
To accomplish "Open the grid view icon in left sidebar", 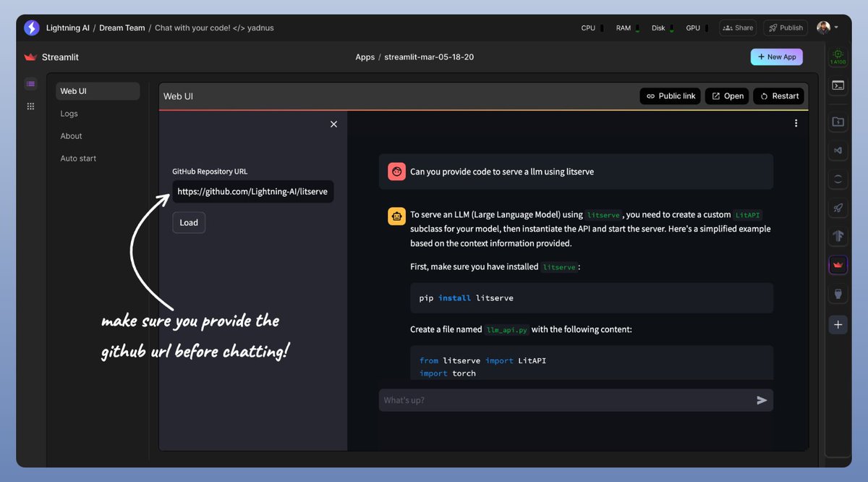I will click(30, 106).
